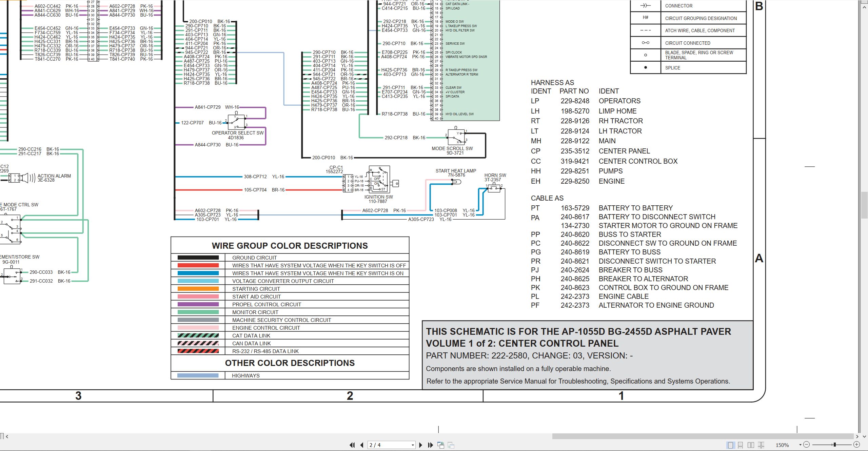This screenshot has height=451, width=868.
Task: Switch to two-page facing view
Action: 751,445
